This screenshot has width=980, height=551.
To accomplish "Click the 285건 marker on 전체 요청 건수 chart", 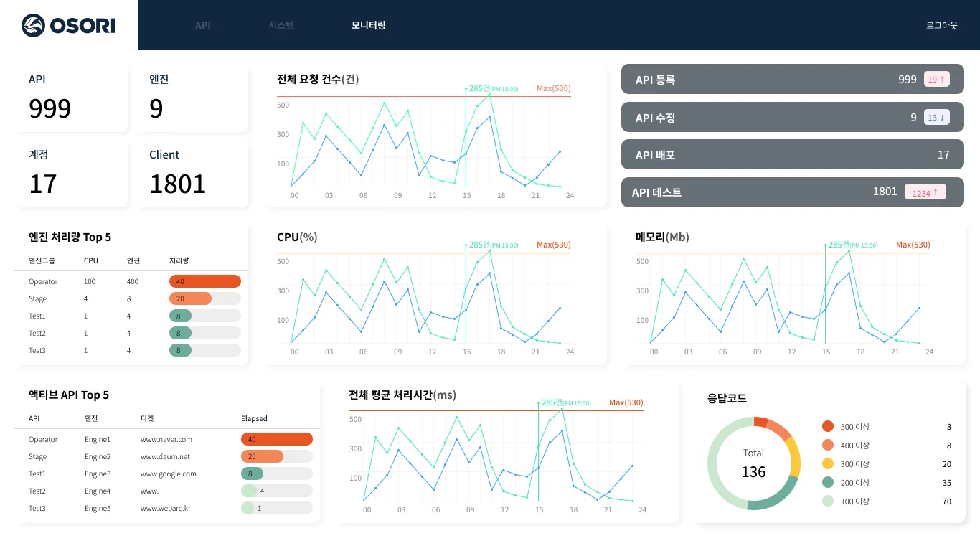I will pos(494,88).
